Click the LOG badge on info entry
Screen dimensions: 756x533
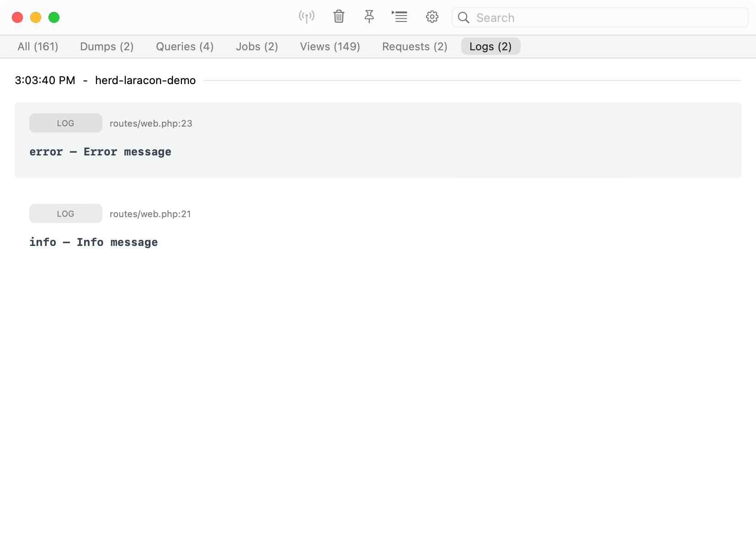pos(65,214)
